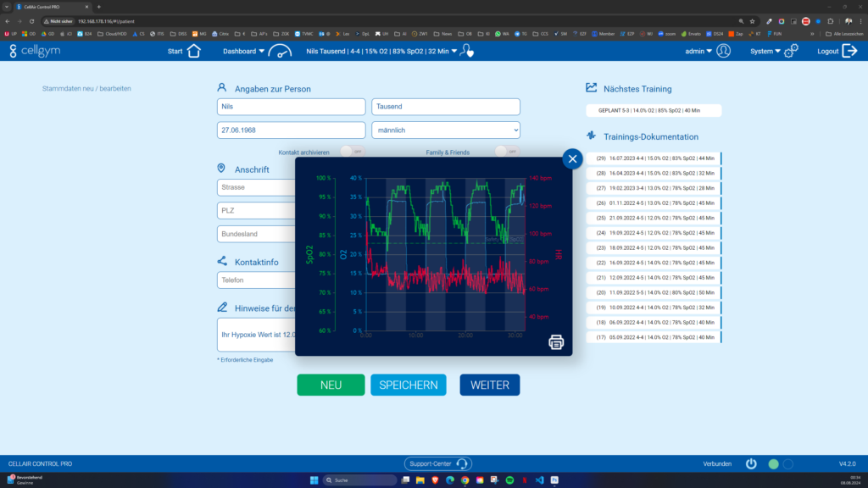
Task: Select training entry 17 from 05.09.2022
Action: (x=654, y=337)
